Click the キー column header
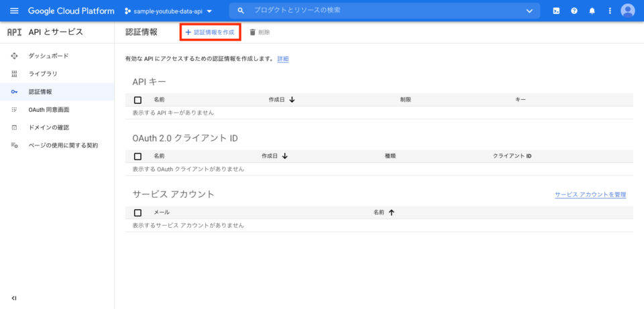 click(521, 100)
